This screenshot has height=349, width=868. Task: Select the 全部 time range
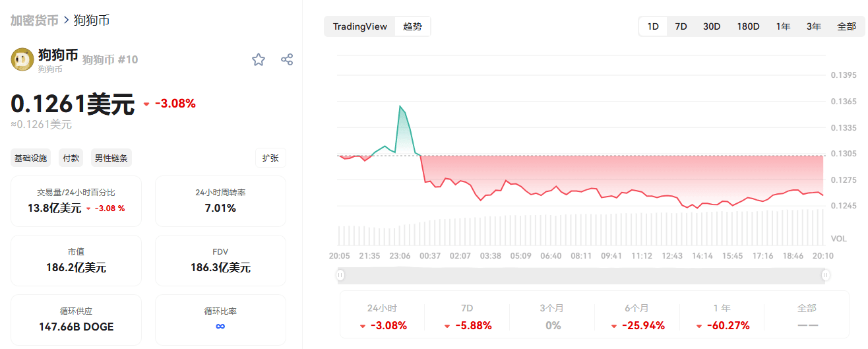point(846,26)
